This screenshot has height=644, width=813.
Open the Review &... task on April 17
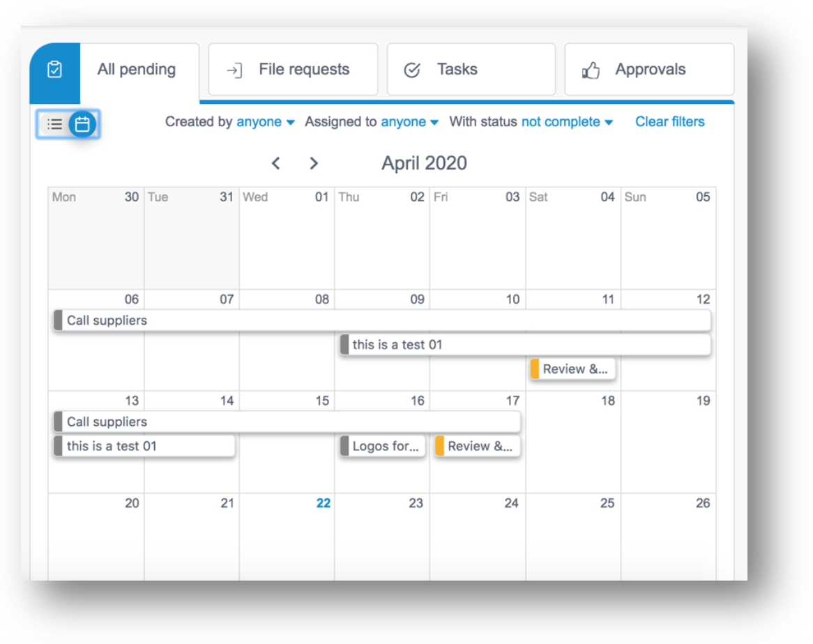[478, 446]
